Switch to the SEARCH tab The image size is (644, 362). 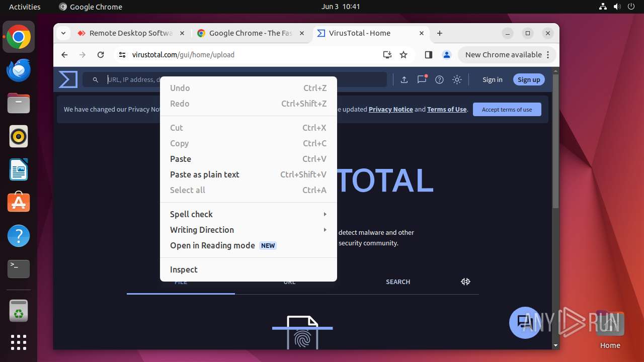click(x=398, y=282)
